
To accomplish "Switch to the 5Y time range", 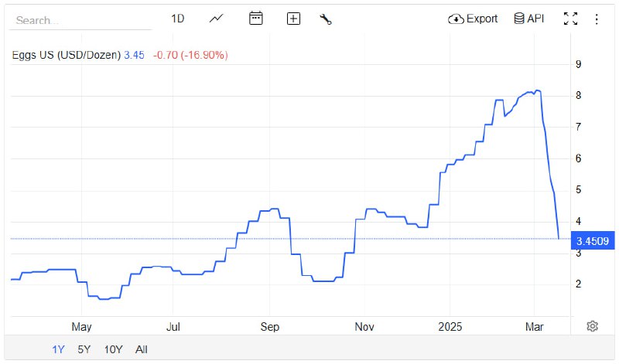I will (84, 349).
